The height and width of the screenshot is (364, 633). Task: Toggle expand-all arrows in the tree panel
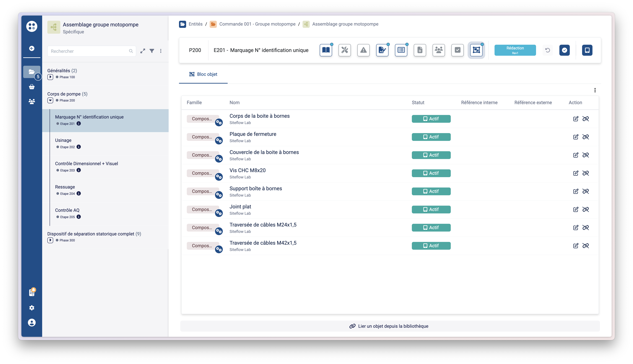[143, 51]
